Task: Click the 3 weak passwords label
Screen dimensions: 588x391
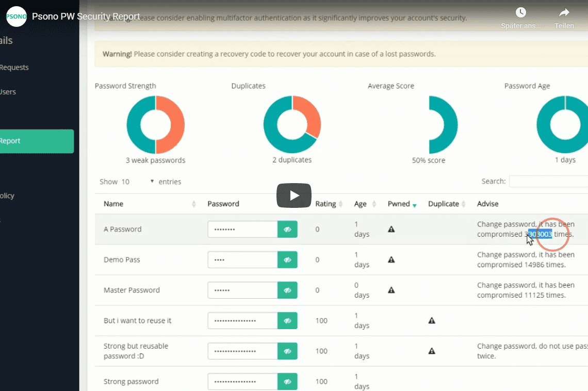Action: coord(156,160)
